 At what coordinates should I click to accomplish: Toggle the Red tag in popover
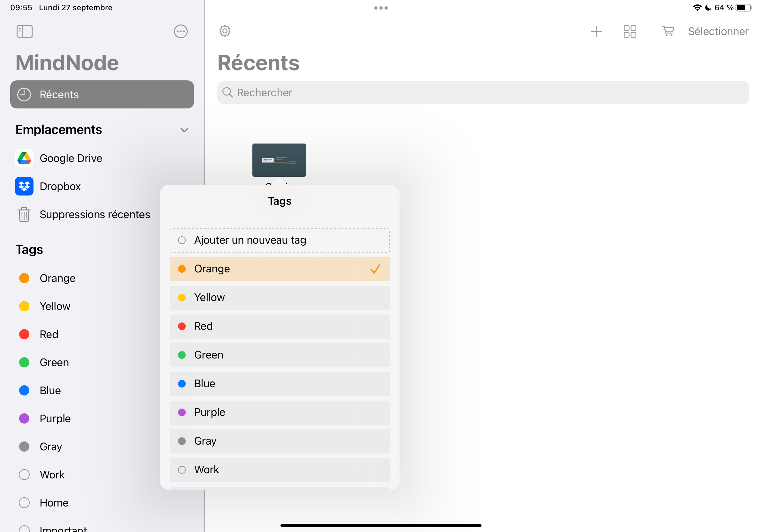(280, 326)
